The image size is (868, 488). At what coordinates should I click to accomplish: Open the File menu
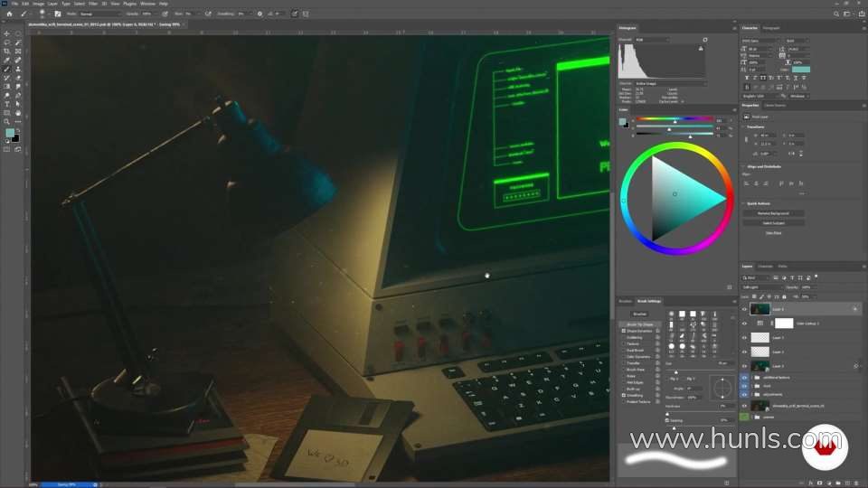14,4
